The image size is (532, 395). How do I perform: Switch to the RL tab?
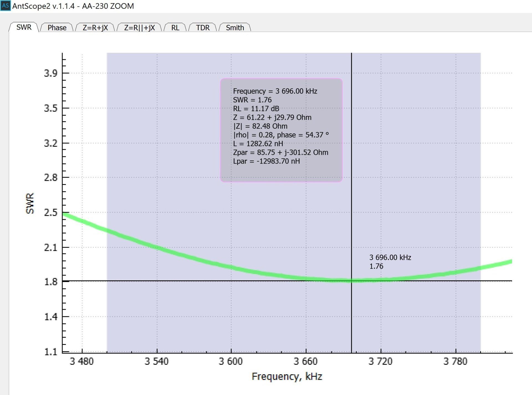coord(175,28)
